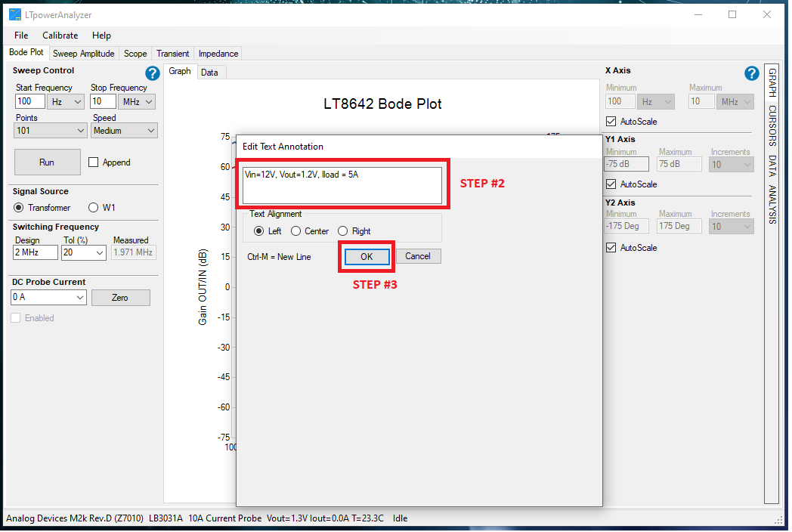Open the Points dropdown showing 101
The width and height of the screenshot is (792, 532).
(50, 130)
